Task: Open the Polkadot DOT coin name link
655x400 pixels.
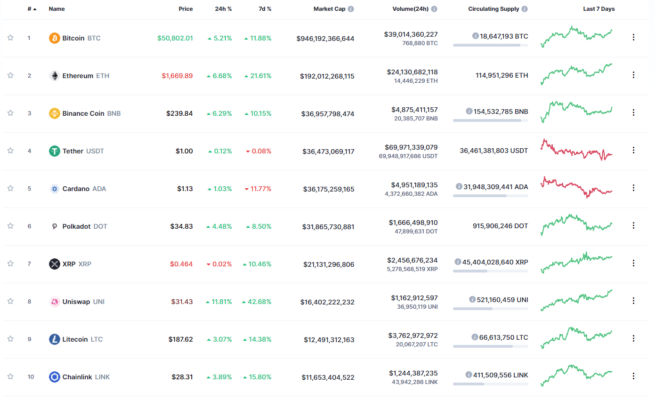Action: (85, 226)
